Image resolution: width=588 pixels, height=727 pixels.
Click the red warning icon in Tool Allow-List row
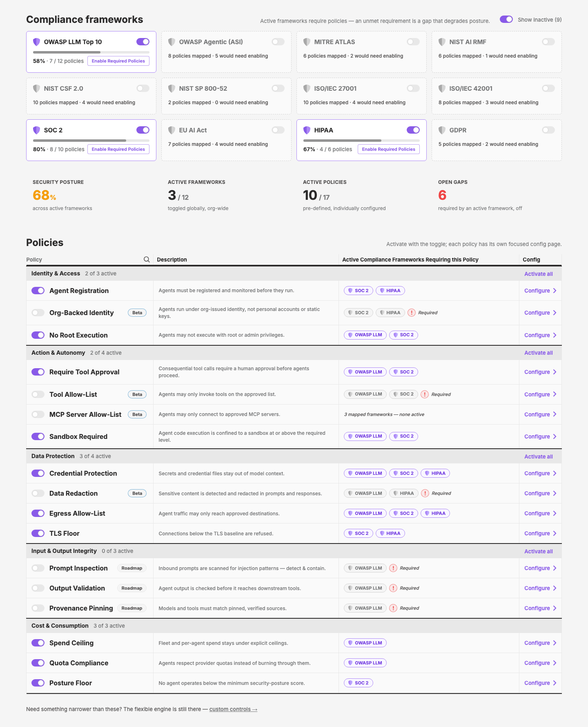(425, 394)
